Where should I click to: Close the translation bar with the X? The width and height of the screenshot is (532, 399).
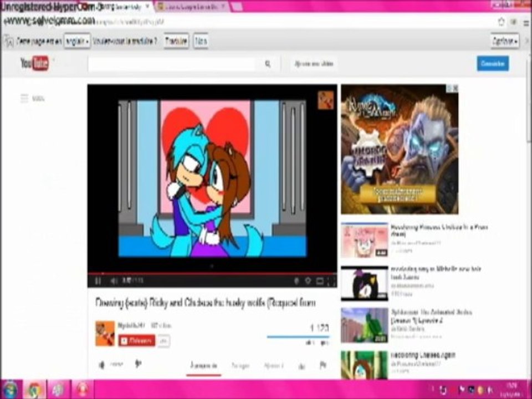[x=528, y=41]
